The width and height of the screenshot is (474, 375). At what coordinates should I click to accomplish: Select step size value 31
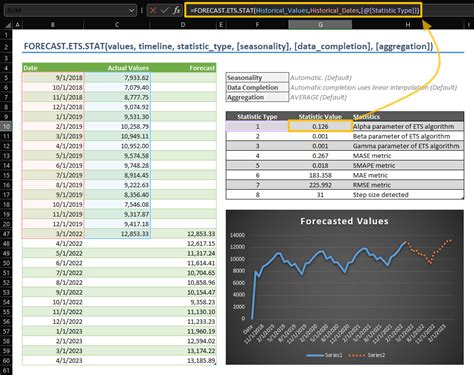pos(320,195)
